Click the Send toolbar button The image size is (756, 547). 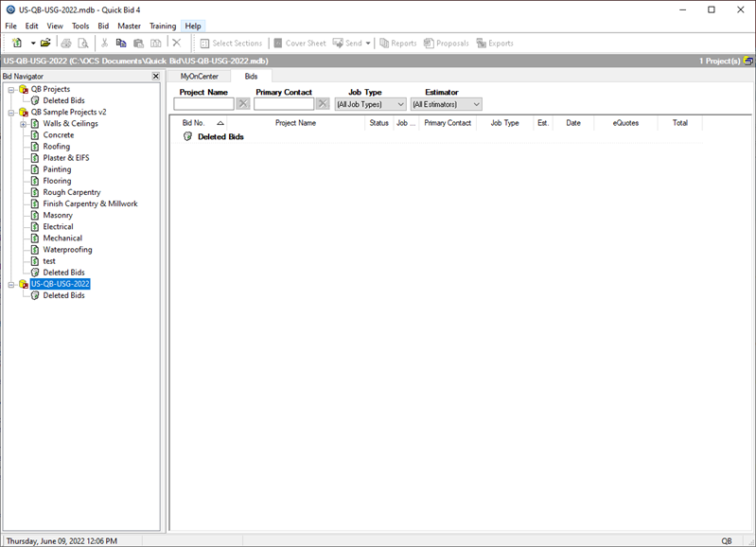(347, 43)
